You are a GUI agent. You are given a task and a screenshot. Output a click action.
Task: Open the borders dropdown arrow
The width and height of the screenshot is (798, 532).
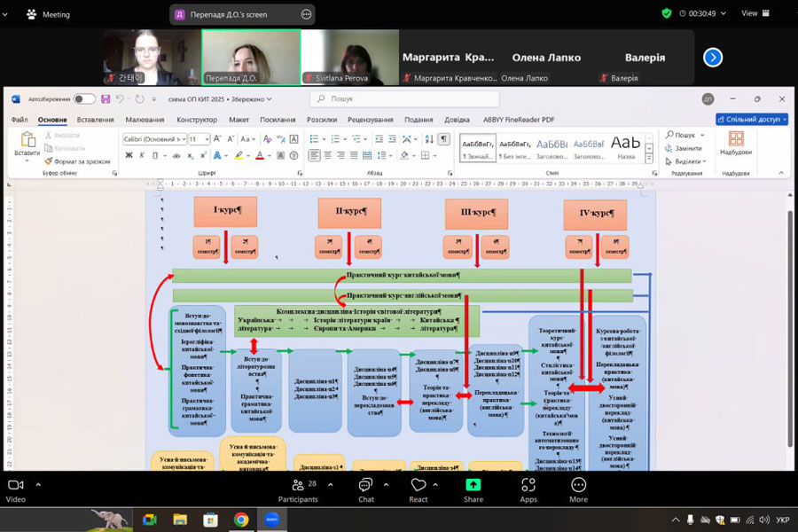[435, 155]
